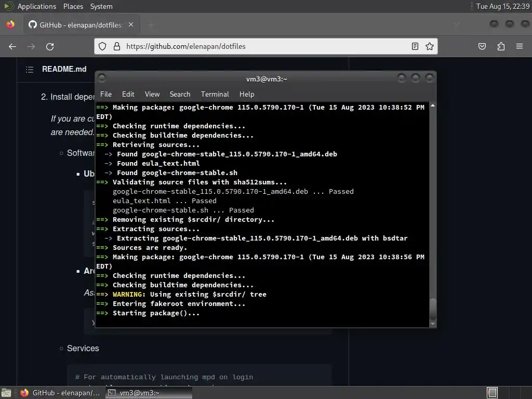The height and width of the screenshot is (399, 532).
Task: Open Save to Pocket button
Action: point(482,46)
